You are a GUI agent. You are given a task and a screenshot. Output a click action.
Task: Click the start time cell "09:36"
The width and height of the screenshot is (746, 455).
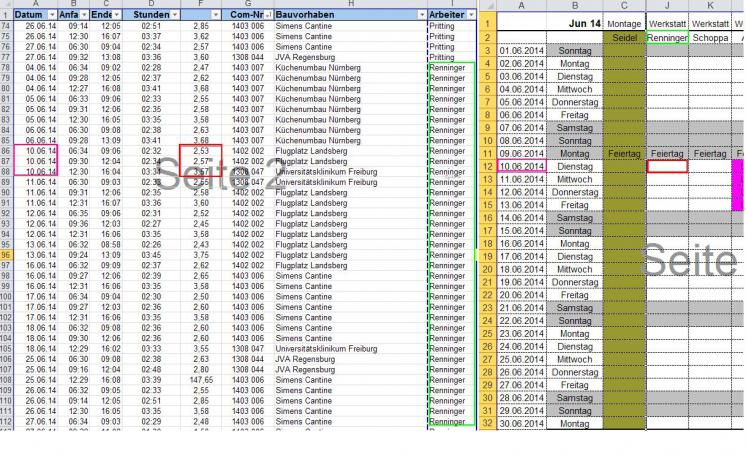73,224
